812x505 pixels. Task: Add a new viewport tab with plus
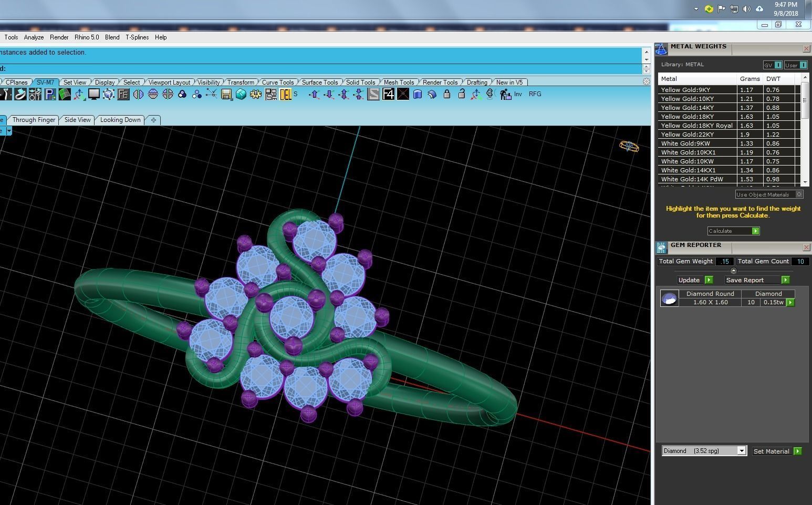tap(153, 120)
